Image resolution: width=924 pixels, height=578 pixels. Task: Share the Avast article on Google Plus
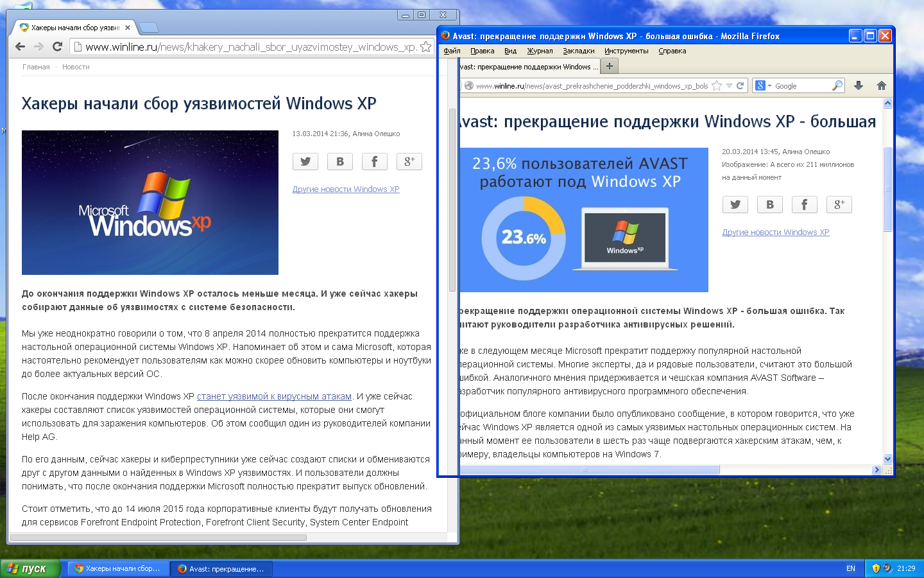839,205
